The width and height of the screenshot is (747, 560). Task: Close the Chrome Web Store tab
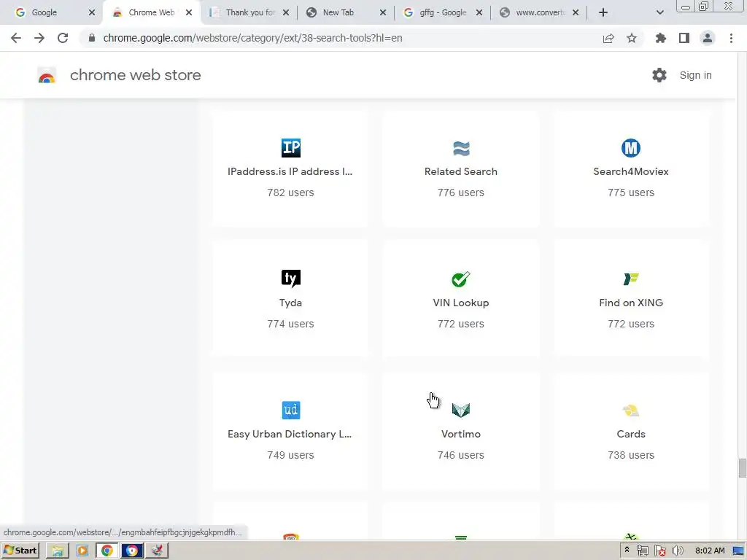pyautogui.click(x=189, y=12)
